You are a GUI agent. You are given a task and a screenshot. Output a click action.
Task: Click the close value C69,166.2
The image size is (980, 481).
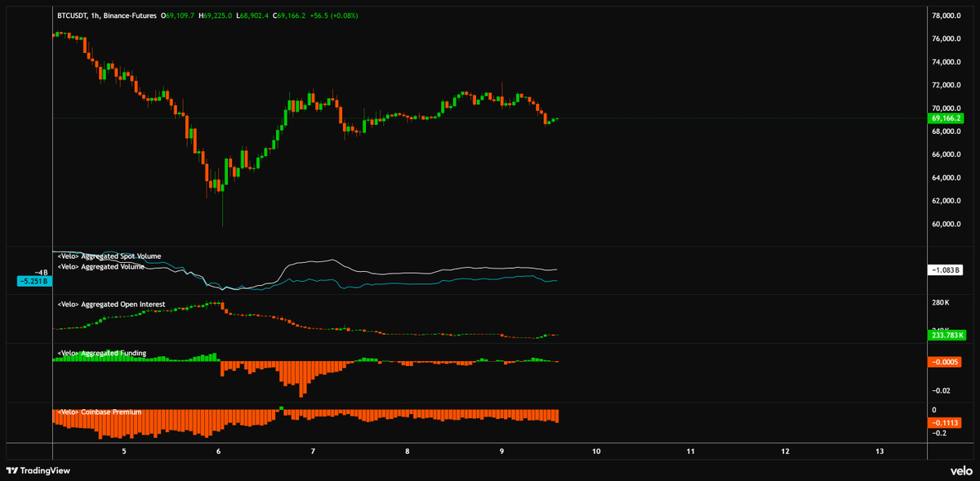click(289, 16)
